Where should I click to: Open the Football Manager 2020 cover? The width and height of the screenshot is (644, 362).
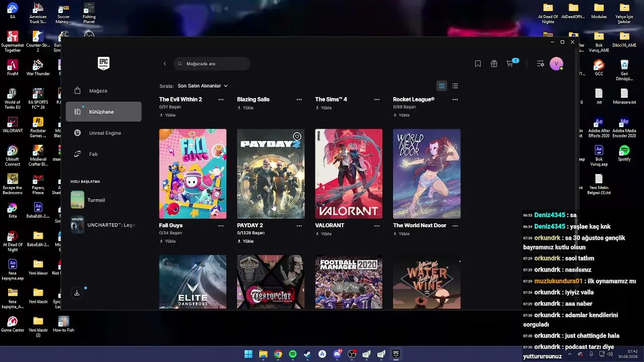349,282
